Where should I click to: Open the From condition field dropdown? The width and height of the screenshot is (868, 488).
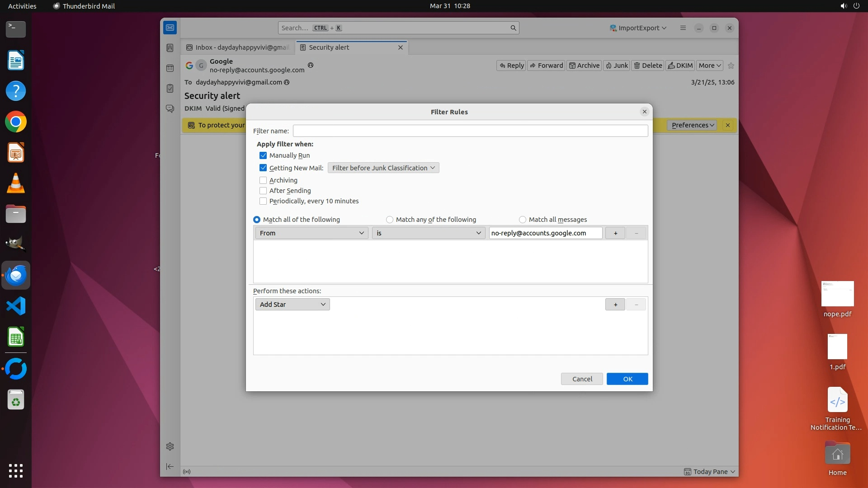(311, 233)
